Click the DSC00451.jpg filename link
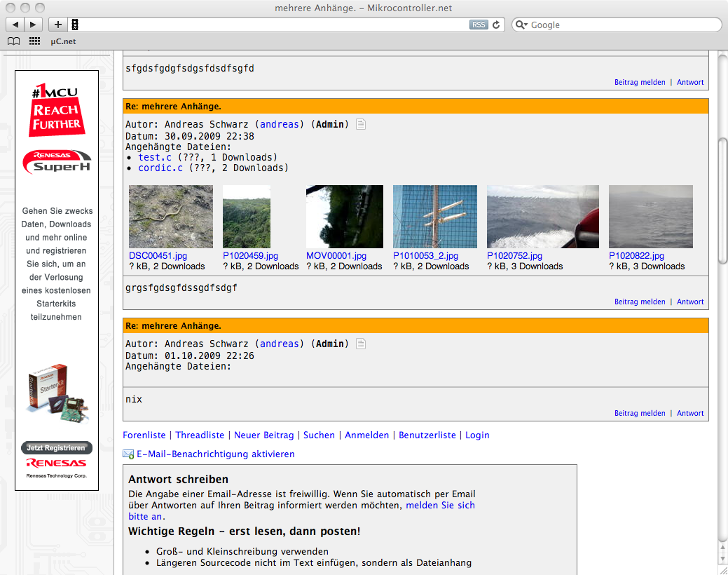 [x=158, y=256]
